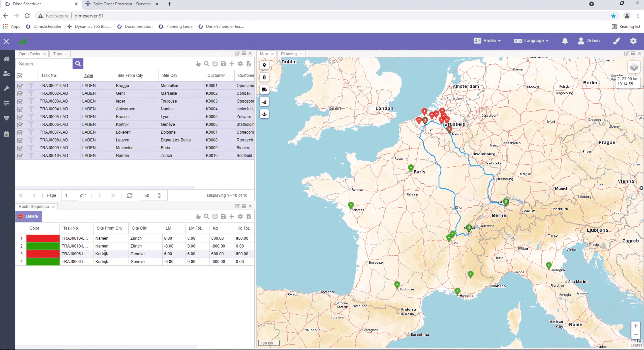This screenshot has height=350, width=644.
Task: Expand the page size selector stepper
Action: [159, 195]
